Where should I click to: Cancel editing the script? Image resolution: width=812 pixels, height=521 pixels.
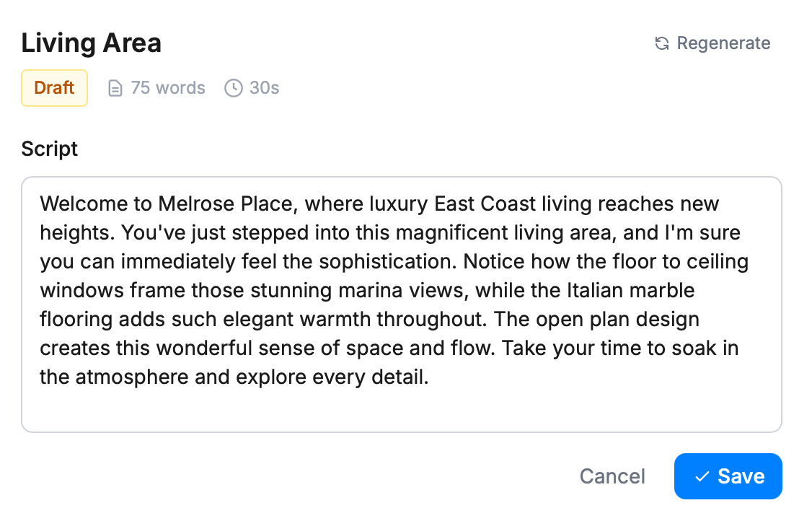click(612, 476)
